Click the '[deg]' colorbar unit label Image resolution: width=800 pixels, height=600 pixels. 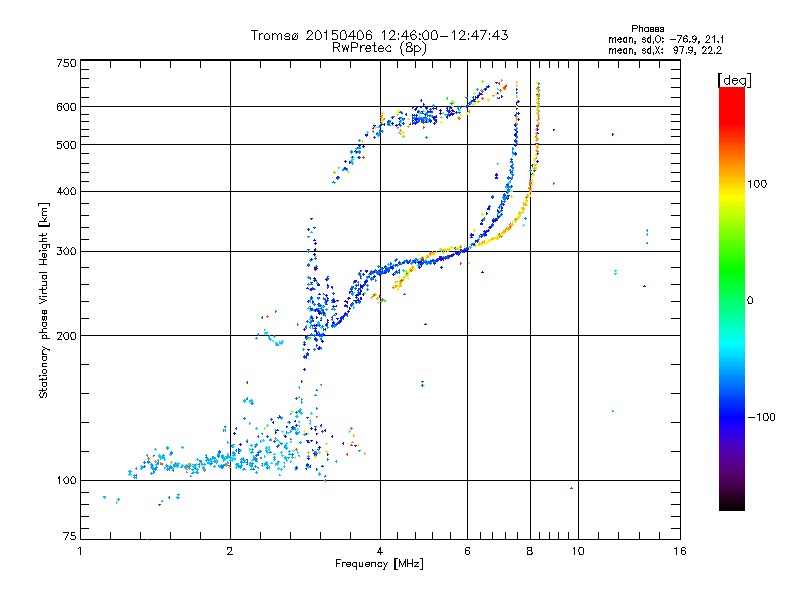[x=734, y=80]
